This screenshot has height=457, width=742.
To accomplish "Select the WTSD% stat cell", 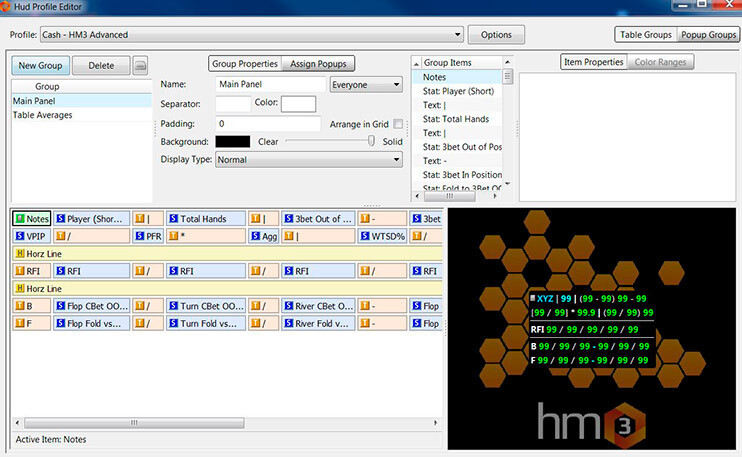I will (x=382, y=236).
